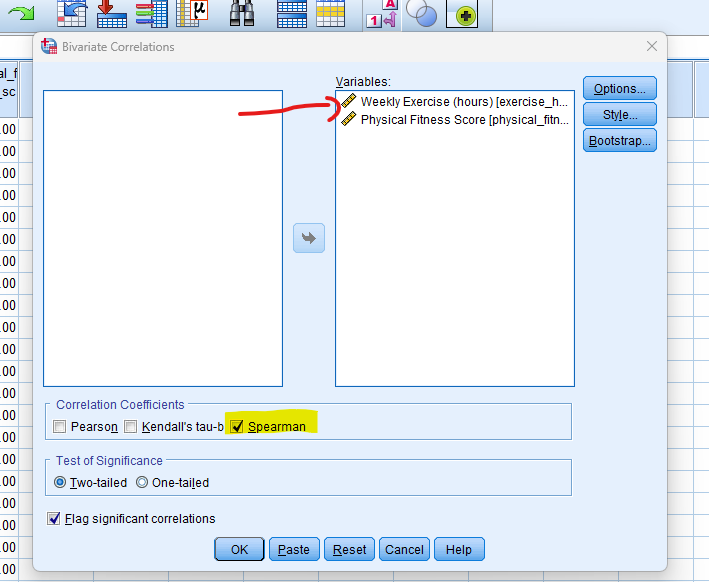Uncheck the Spearman checkbox
This screenshot has height=582, width=709.
point(237,427)
